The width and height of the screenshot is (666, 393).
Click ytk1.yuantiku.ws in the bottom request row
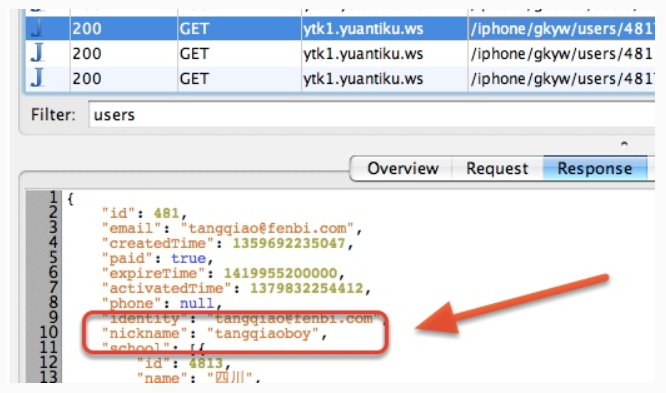click(384, 79)
